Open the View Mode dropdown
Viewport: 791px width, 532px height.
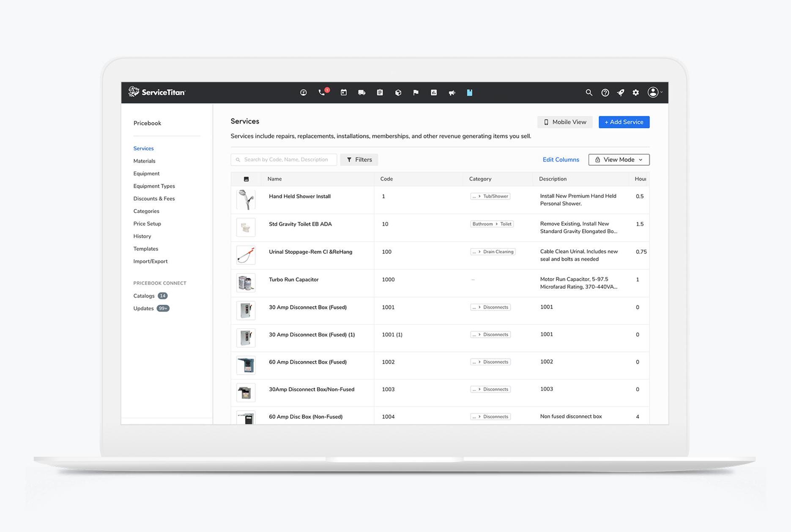pos(619,159)
